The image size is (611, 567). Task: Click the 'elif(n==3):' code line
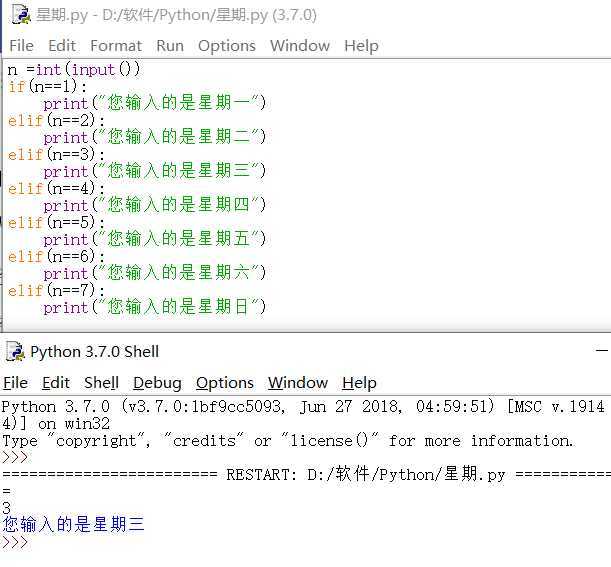(57, 154)
